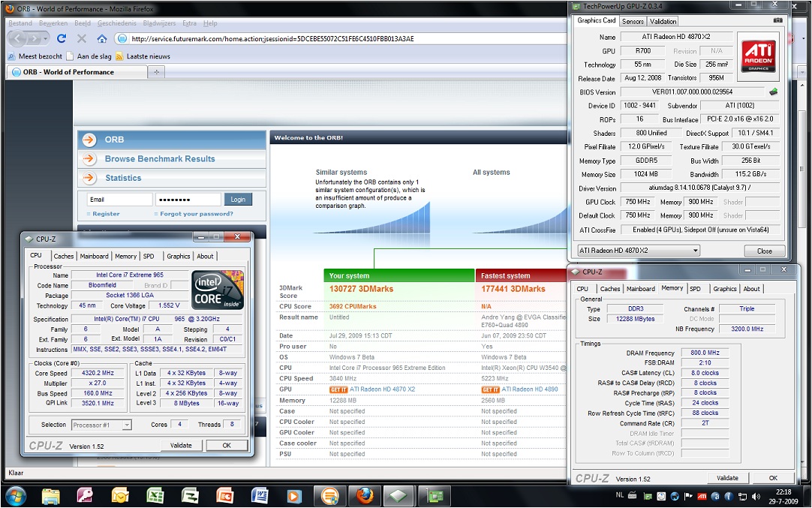Click the Login button

tap(238, 200)
